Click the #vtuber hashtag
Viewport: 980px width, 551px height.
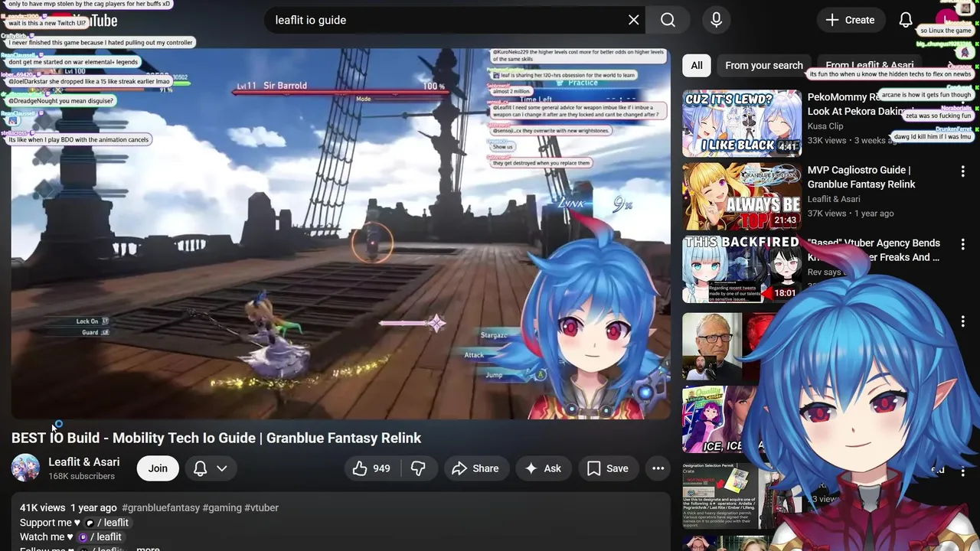[262, 508]
